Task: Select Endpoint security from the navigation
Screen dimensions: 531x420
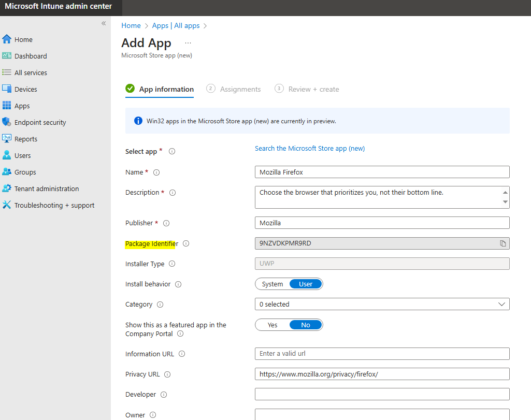Action: point(39,122)
